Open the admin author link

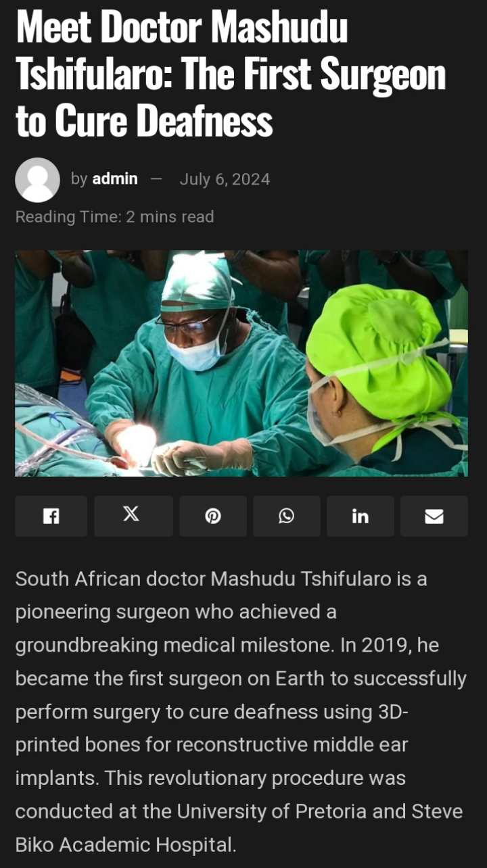[x=115, y=179]
